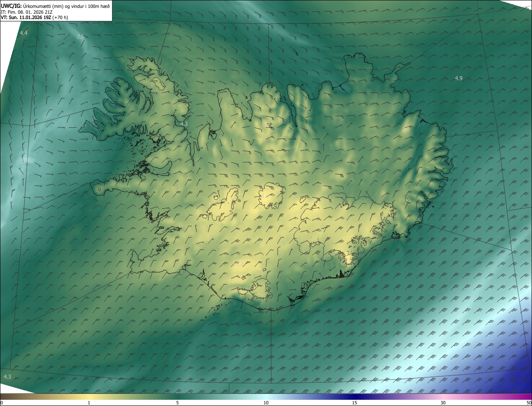Click the 'IT: Fim. 08. 01. 2026 21Z' line
The width and height of the screenshot is (532, 406).
point(26,12)
